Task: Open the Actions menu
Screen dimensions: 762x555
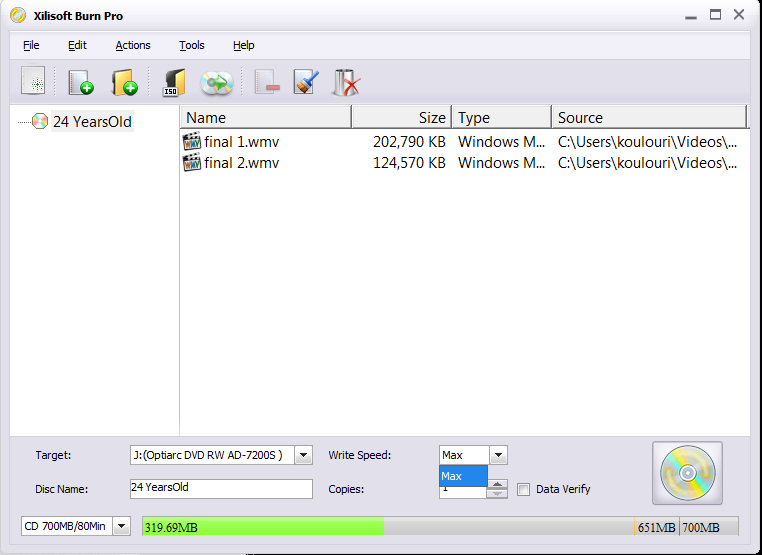Action: 133,45
